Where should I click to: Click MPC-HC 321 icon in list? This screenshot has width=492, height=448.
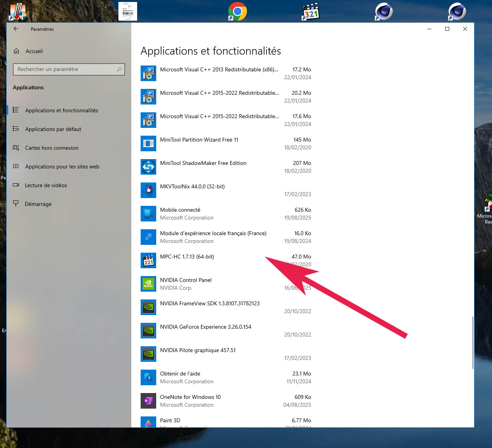148,260
